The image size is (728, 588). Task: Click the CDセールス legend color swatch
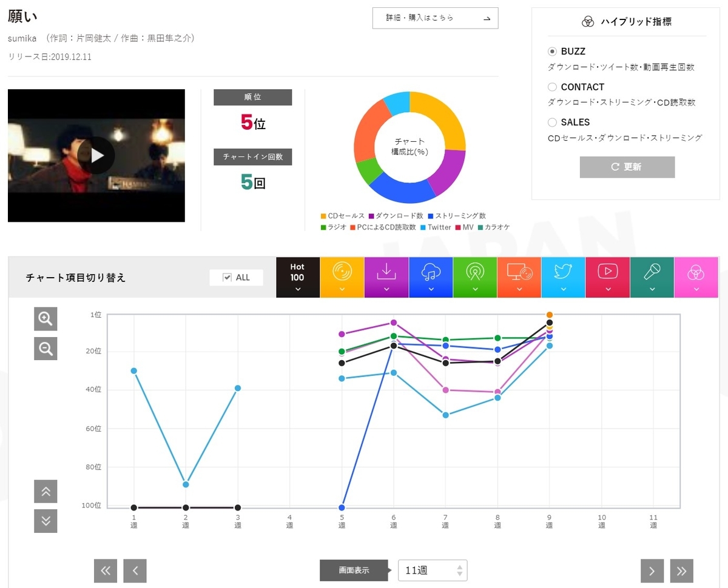tap(322, 216)
